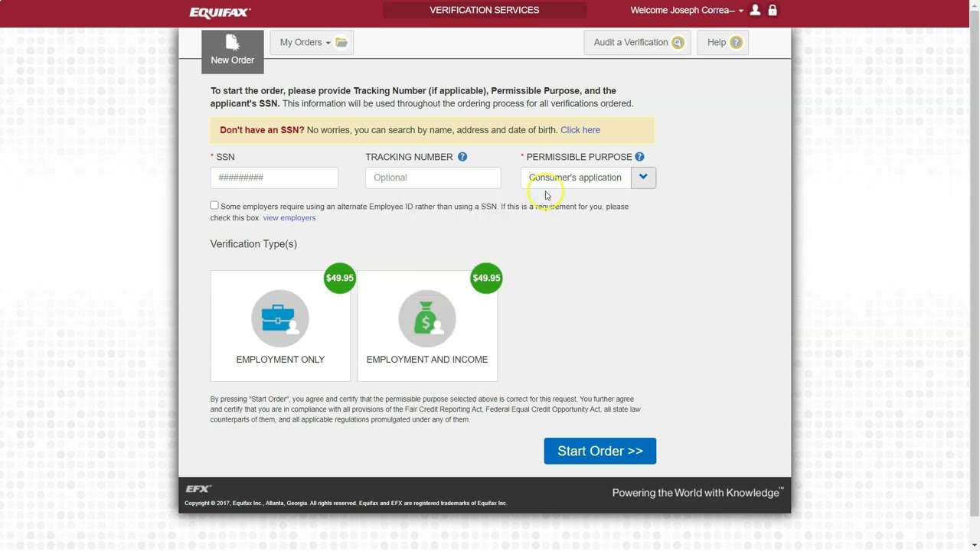Image resolution: width=980 pixels, height=551 pixels.
Task: Click the $49.95 badge on Employment and Income
Action: pyautogui.click(x=486, y=278)
